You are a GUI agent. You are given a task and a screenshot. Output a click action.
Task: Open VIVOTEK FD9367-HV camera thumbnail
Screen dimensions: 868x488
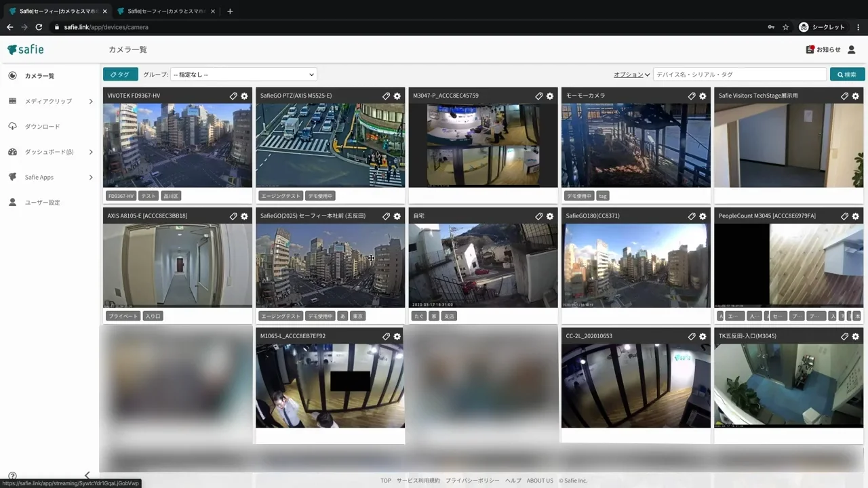pyautogui.click(x=178, y=145)
